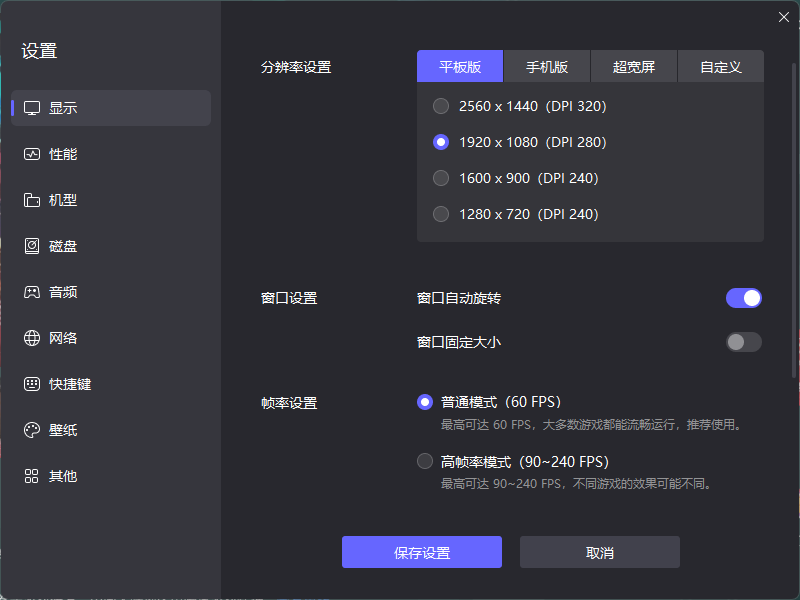Select the 2560 x 1440 resolution option
Viewport: 800px width, 600px height.
point(441,106)
